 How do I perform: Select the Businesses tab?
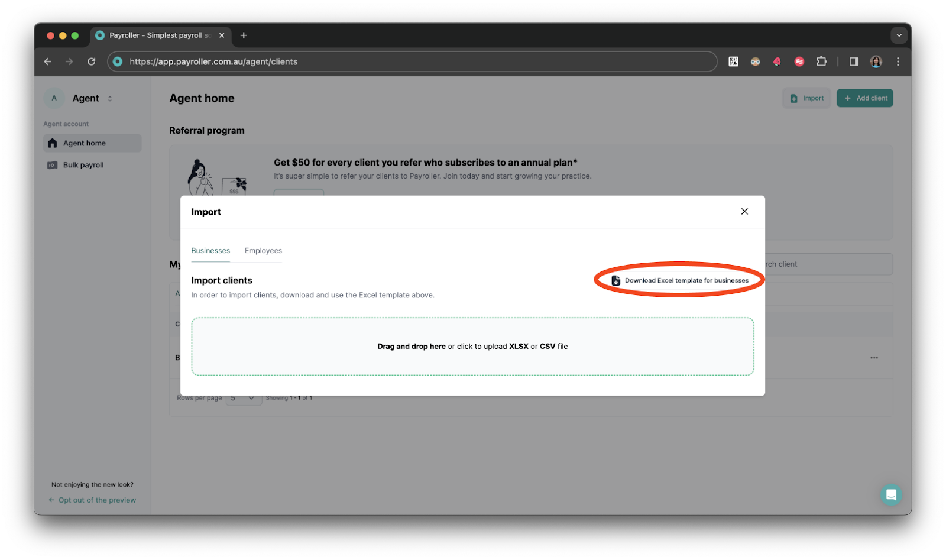(210, 251)
